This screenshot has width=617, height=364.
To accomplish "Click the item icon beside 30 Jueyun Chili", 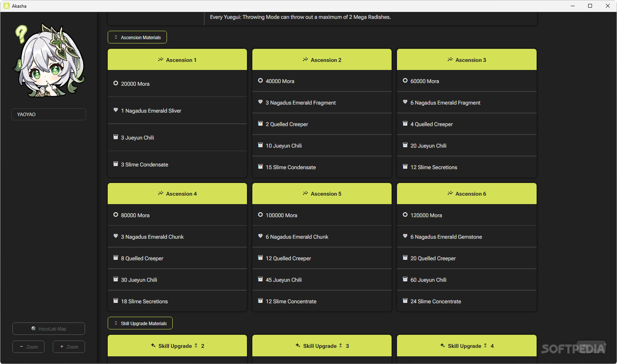I will pos(116,279).
